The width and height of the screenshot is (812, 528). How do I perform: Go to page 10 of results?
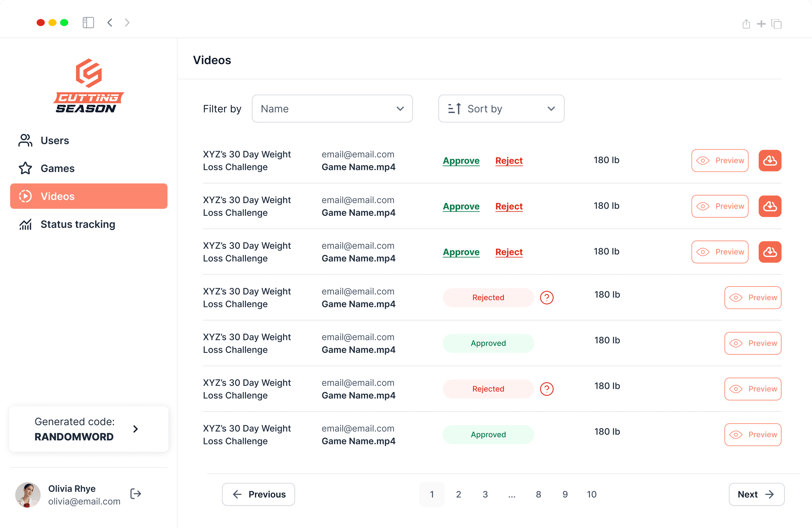click(592, 494)
